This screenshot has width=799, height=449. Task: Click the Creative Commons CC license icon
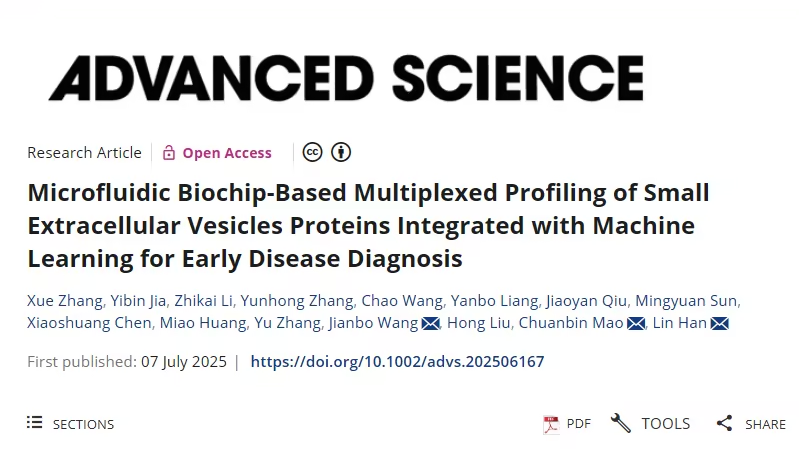tap(312, 152)
